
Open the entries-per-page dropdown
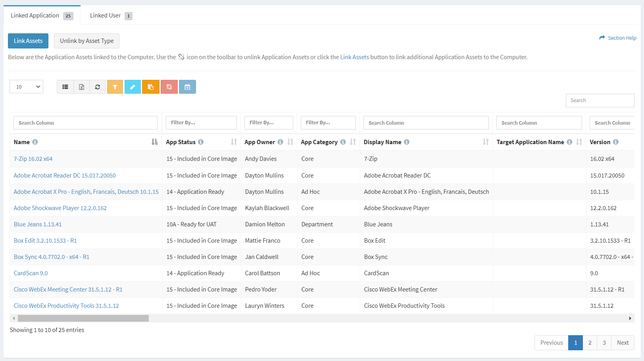click(26, 86)
